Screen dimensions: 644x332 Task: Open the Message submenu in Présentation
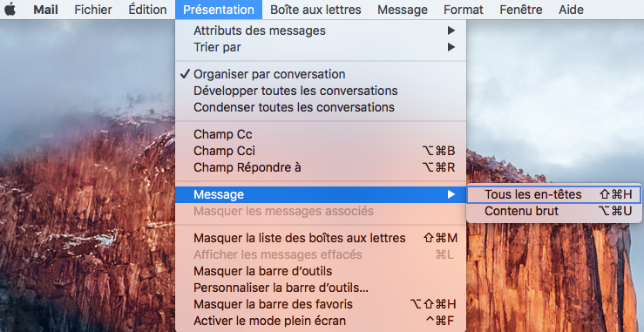pos(321,194)
